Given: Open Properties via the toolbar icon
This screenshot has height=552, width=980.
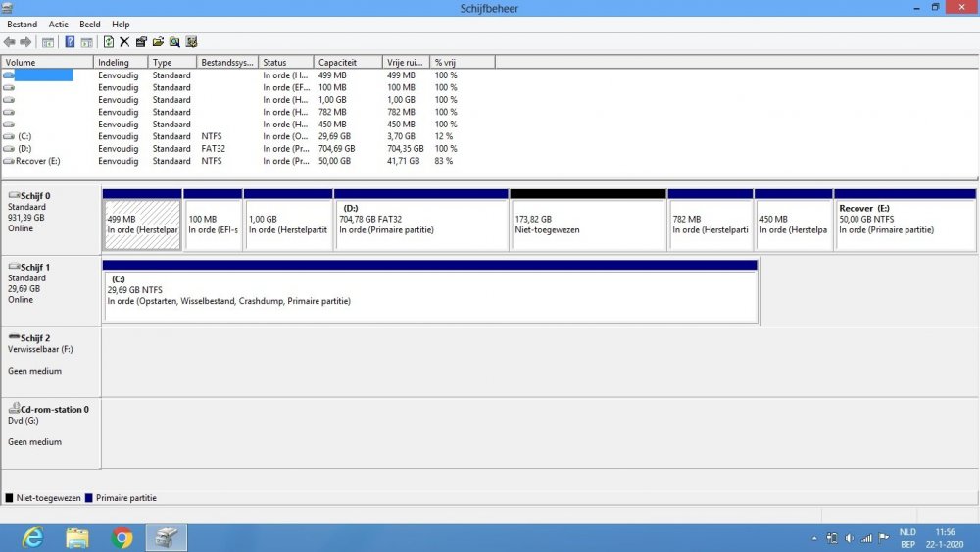Looking at the screenshot, I should 141,42.
